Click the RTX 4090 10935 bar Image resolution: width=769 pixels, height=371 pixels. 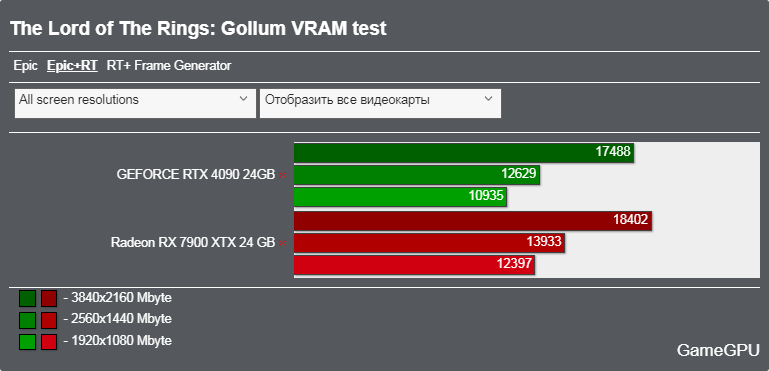pos(400,197)
